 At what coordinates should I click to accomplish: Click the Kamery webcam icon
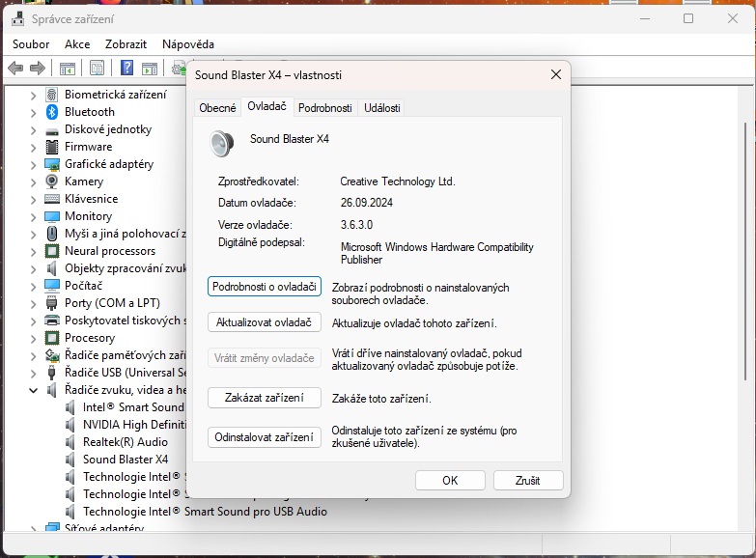point(52,181)
